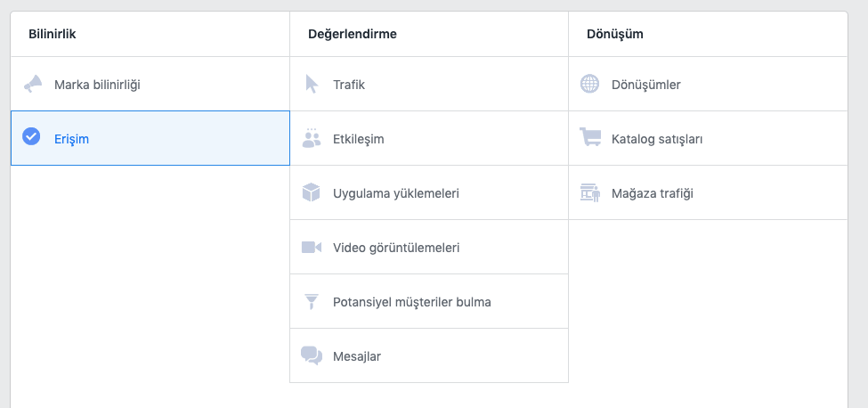This screenshot has height=408, width=868.
Task: Choose the Katalog satışları objective
Action: coord(708,138)
